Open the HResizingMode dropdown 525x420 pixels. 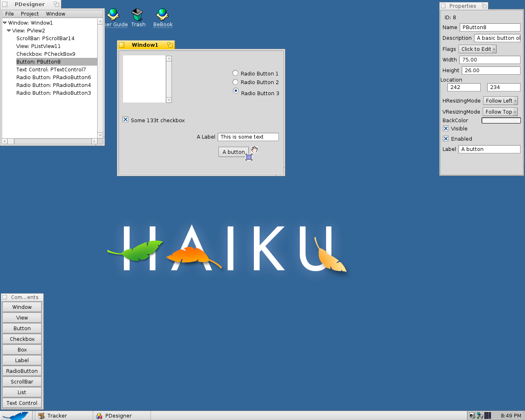click(x=500, y=100)
